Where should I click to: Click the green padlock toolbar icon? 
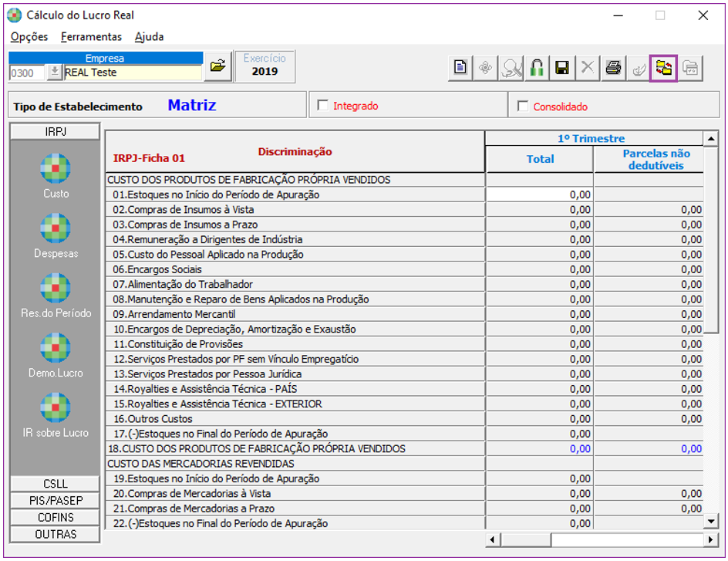click(x=537, y=68)
